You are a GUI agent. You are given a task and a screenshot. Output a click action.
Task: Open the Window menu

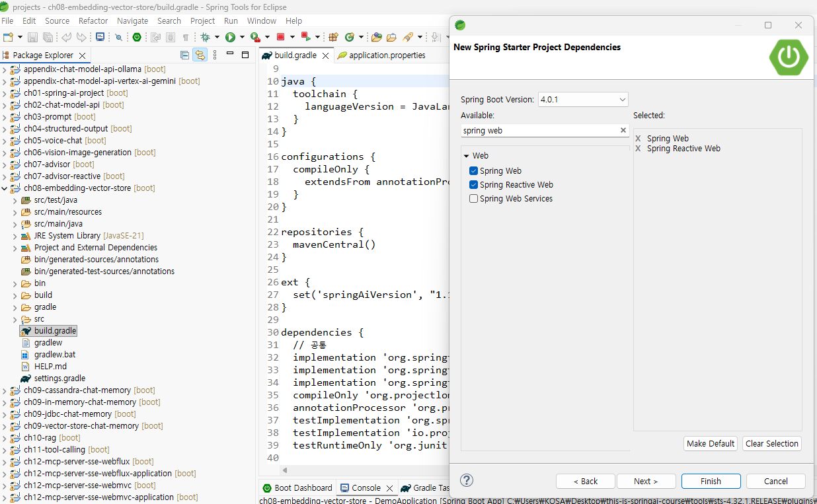[x=262, y=20]
